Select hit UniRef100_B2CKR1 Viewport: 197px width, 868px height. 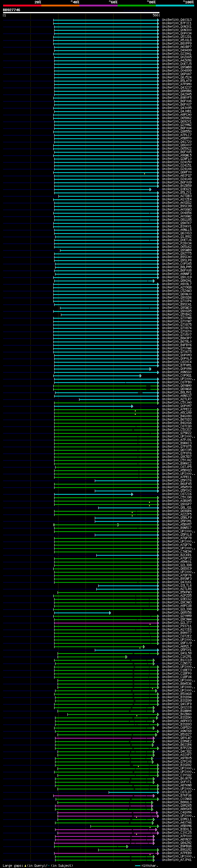(177, 555)
